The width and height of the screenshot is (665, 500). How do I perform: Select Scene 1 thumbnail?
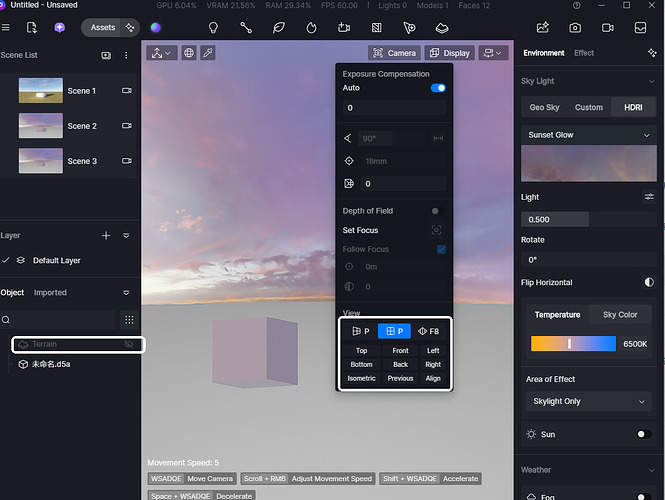coord(41,90)
